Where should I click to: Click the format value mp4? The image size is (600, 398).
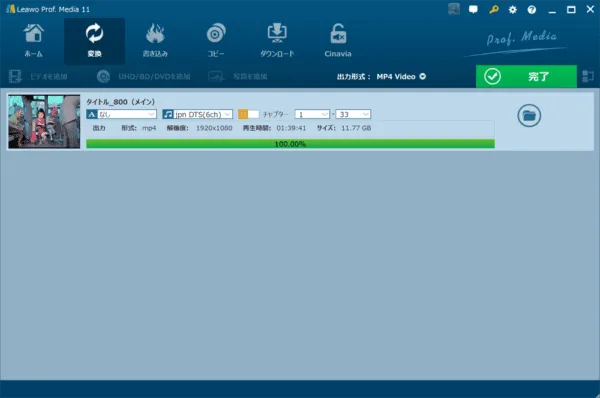(149, 128)
